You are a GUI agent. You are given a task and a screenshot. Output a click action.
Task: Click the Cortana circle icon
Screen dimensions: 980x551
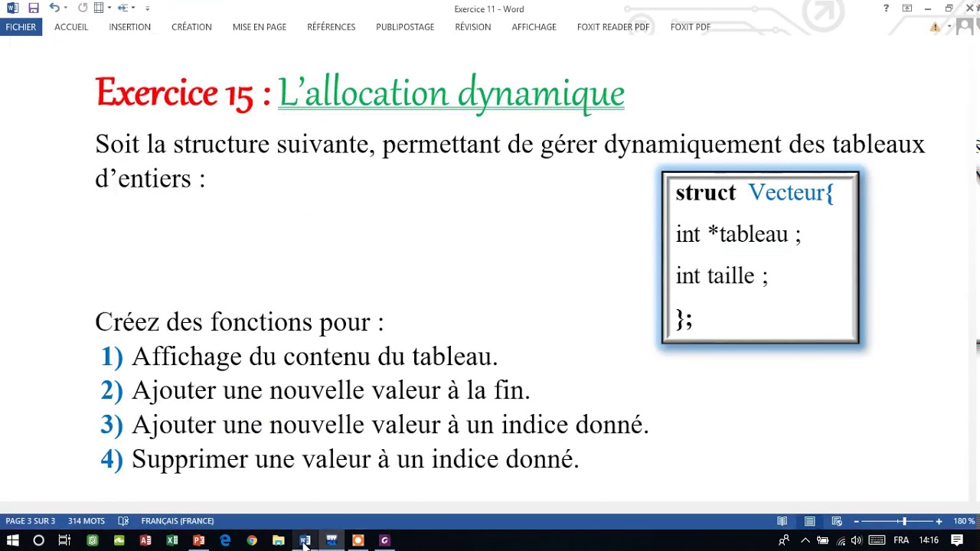(38, 540)
